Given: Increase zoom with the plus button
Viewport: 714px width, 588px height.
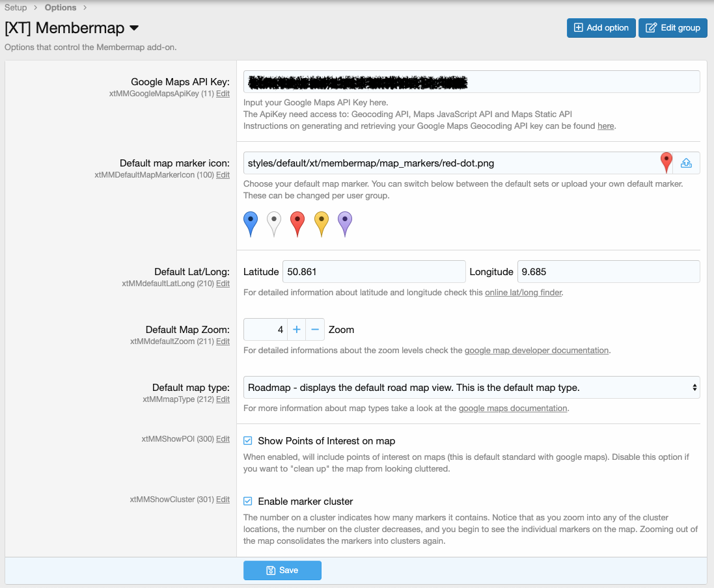Looking at the screenshot, I should click(297, 330).
